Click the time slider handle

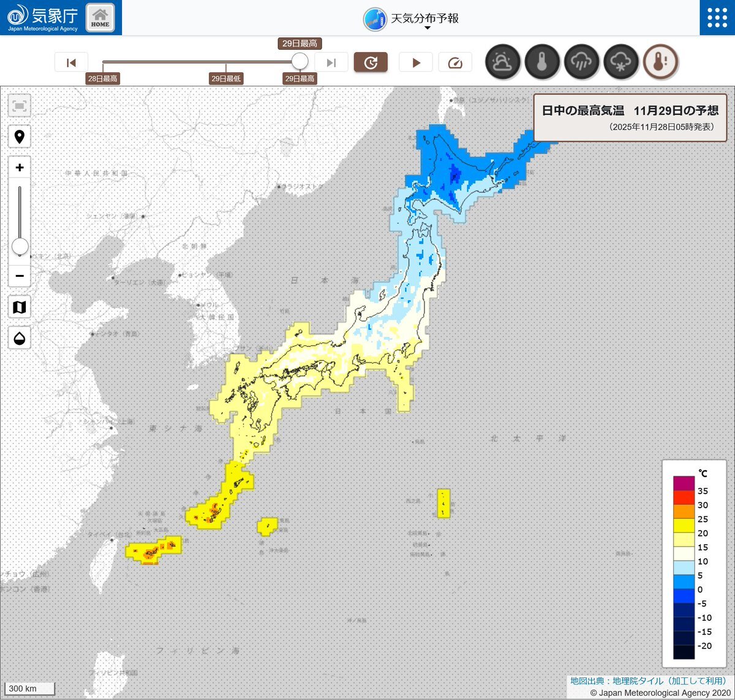click(x=300, y=61)
